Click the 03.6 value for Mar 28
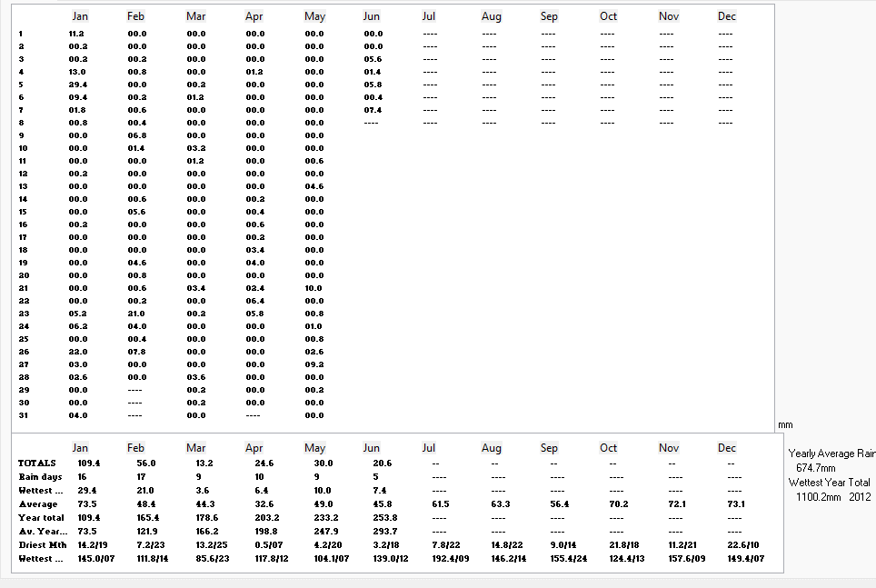Viewport: 876px width, 588px height. tap(196, 377)
